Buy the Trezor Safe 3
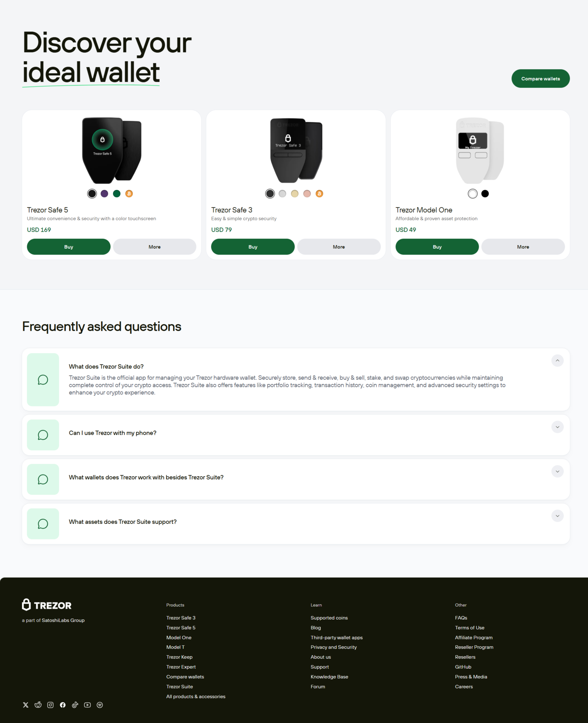Image resolution: width=588 pixels, height=723 pixels. pyautogui.click(x=253, y=247)
